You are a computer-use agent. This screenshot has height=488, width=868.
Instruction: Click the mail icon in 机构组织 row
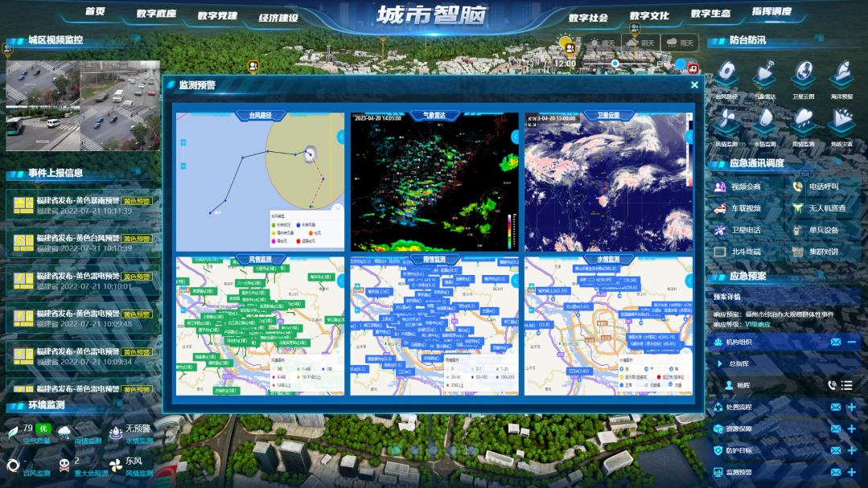click(836, 342)
